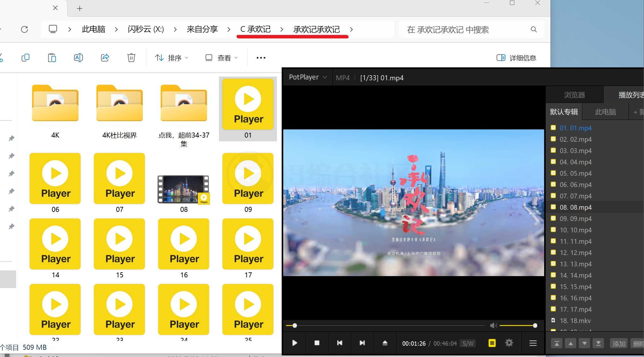
Task: Go to 闪秒云 (X:) in the breadcrumb
Action: 146,29
